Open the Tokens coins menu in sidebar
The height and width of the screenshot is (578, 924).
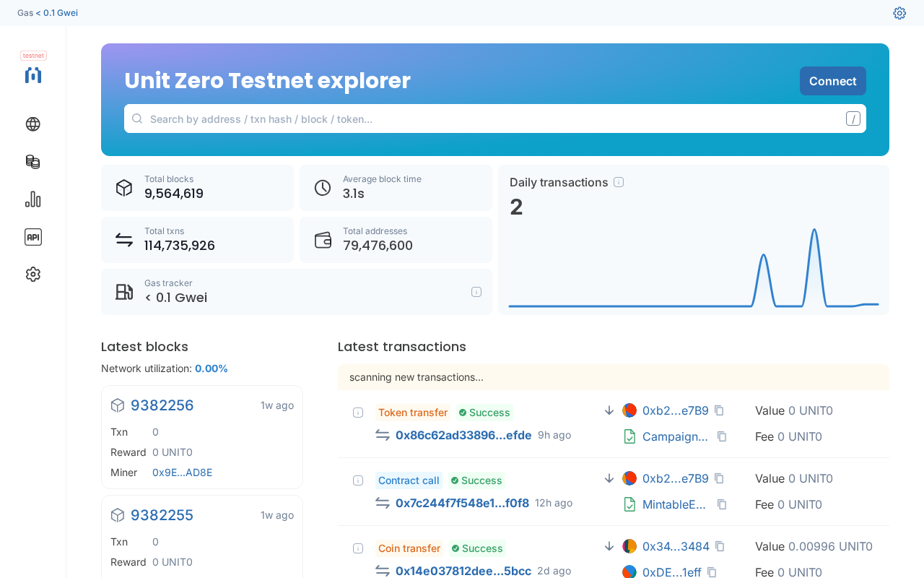tap(33, 162)
